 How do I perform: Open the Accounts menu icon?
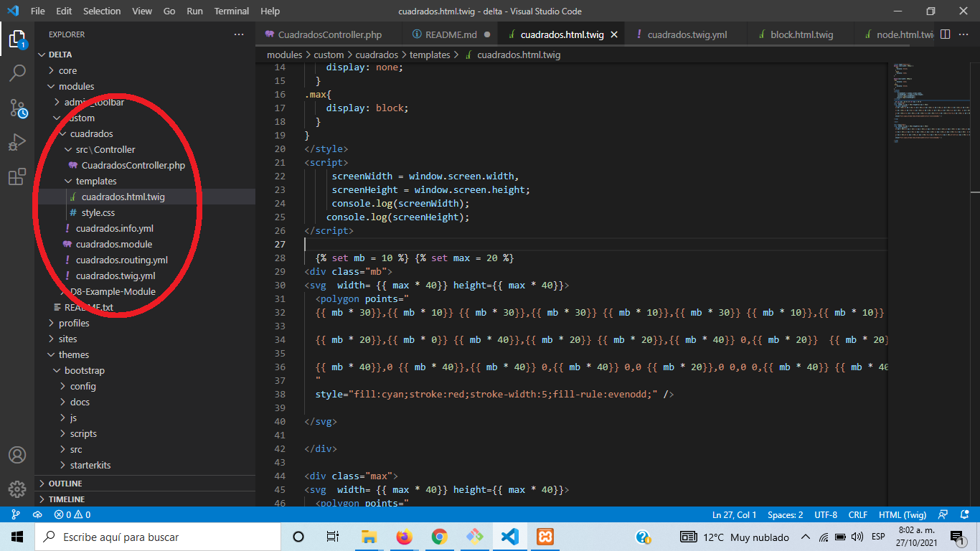(x=17, y=455)
